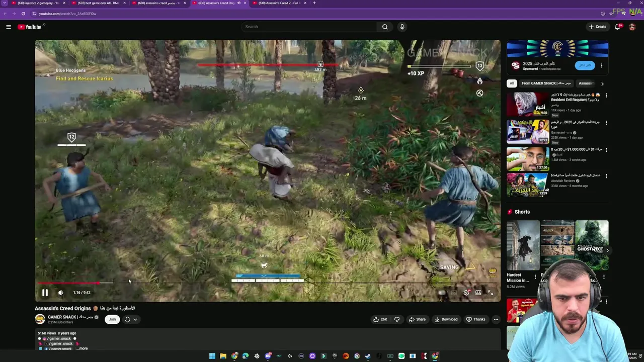Viewport: 644px width, 362px height.
Task: Open options for Resident Evil Requiem video
Action: [x=606, y=96]
